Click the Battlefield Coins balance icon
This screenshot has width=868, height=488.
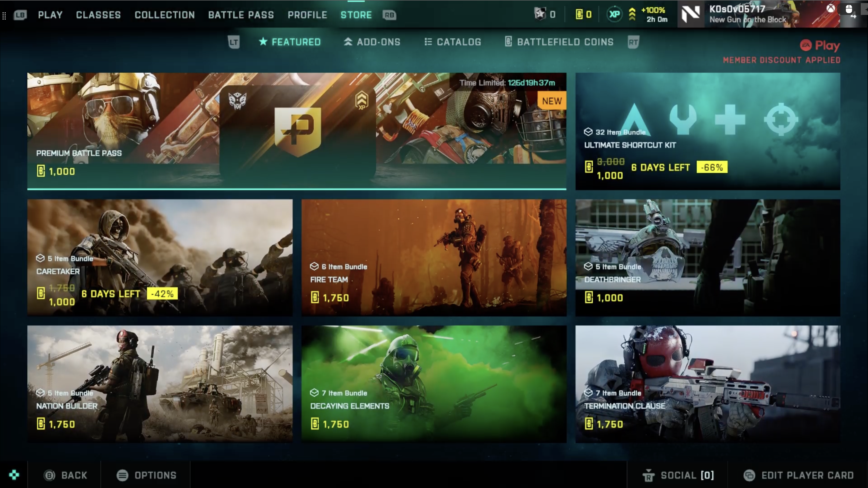(579, 14)
